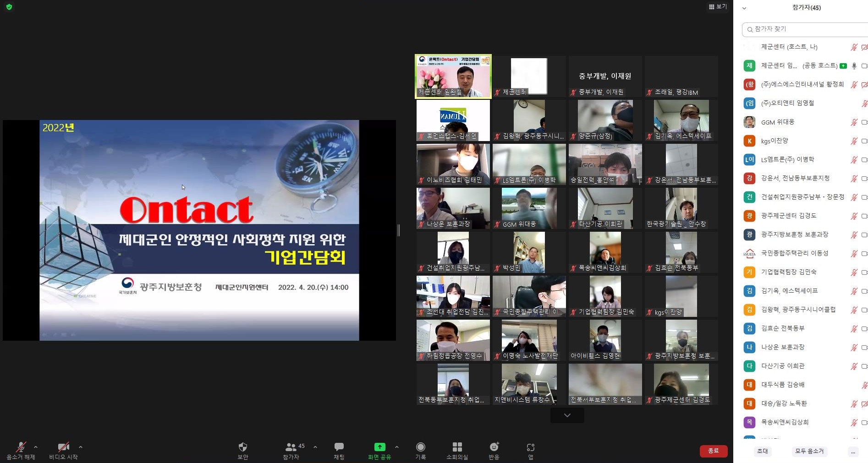Image resolution: width=868 pixels, height=463 pixels.
Task: Open the 보기 view layout menu
Action: 718,6
